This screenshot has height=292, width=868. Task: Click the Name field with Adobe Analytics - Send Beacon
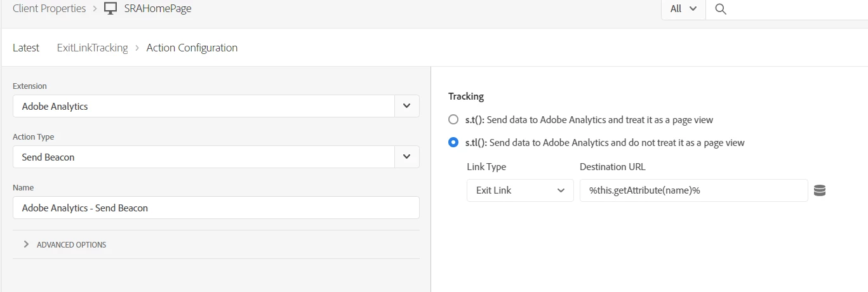click(x=216, y=208)
